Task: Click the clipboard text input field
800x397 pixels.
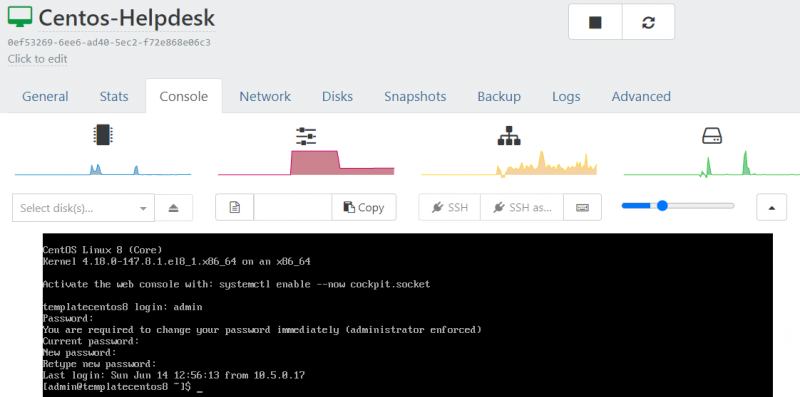Action: point(292,207)
